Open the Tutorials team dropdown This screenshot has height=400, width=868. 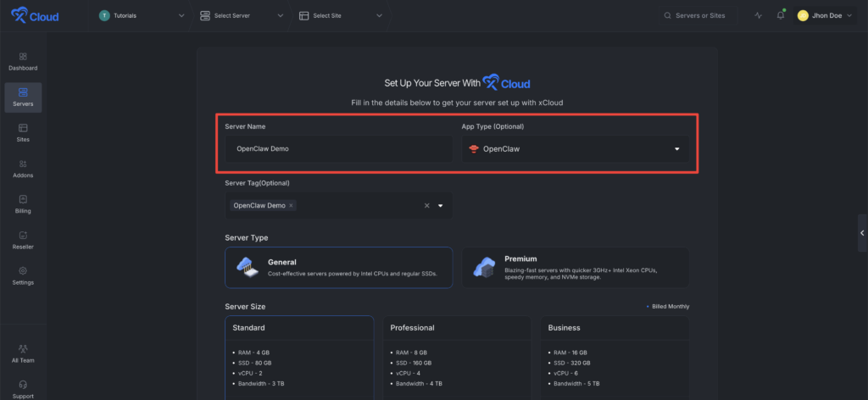[x=141, y=15]
